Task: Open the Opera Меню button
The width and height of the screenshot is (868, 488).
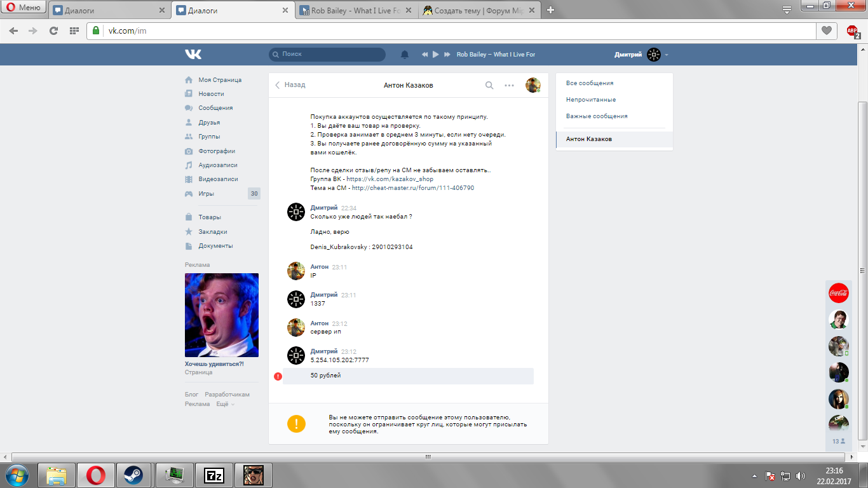Action: point(23,8)
